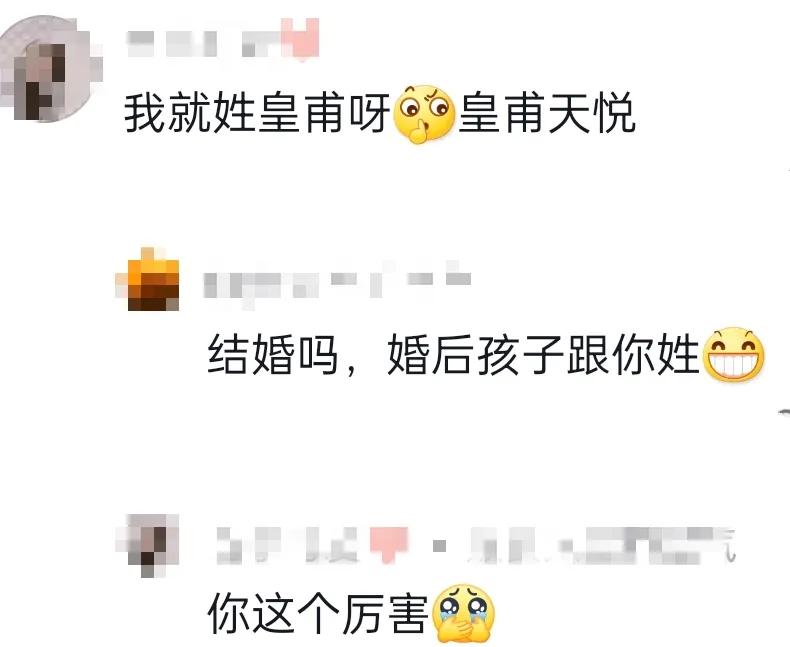Tap the name text "皇甫天悦"

point(546,114)
